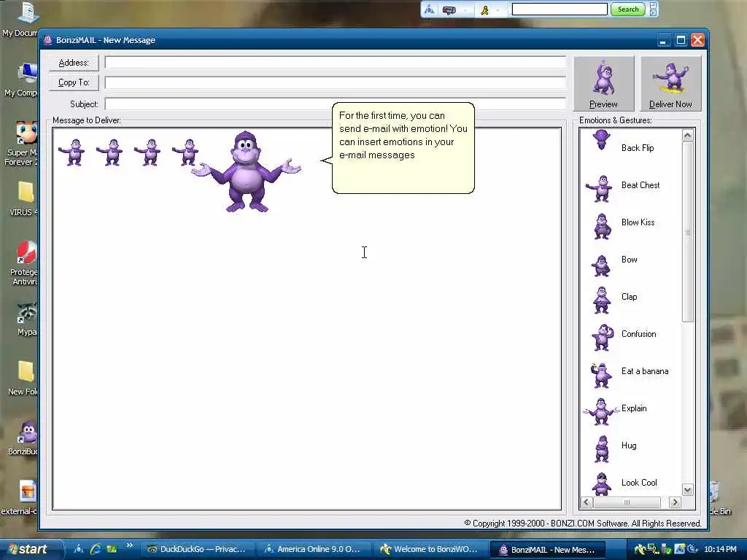Click the second small Bonzi in message
The image size is (747, 560).
110,152
